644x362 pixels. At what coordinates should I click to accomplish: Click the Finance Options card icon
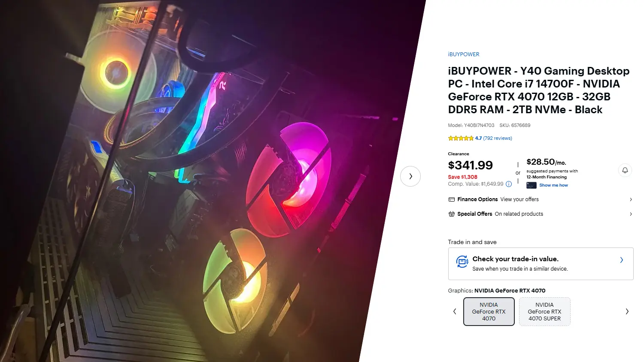[x=451, y=199]
